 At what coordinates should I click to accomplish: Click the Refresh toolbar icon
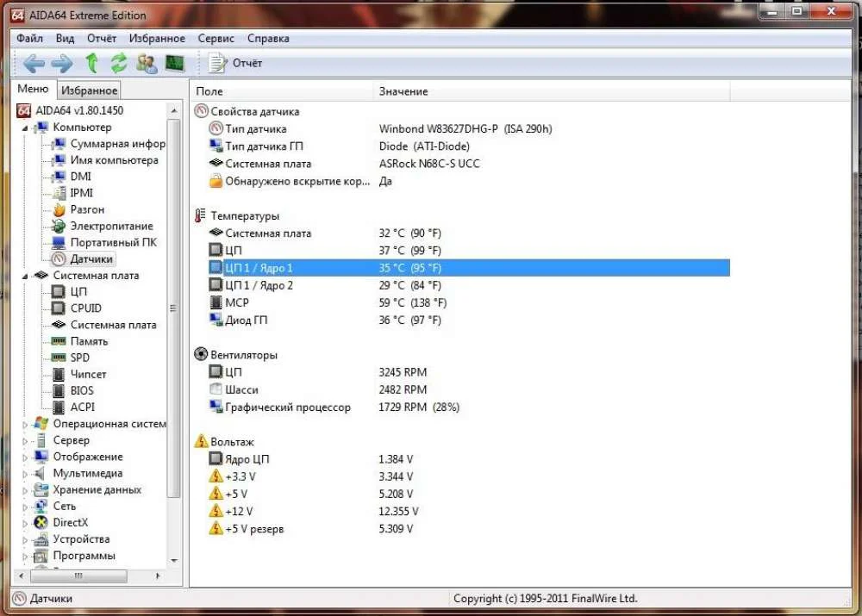pos(119,63)
